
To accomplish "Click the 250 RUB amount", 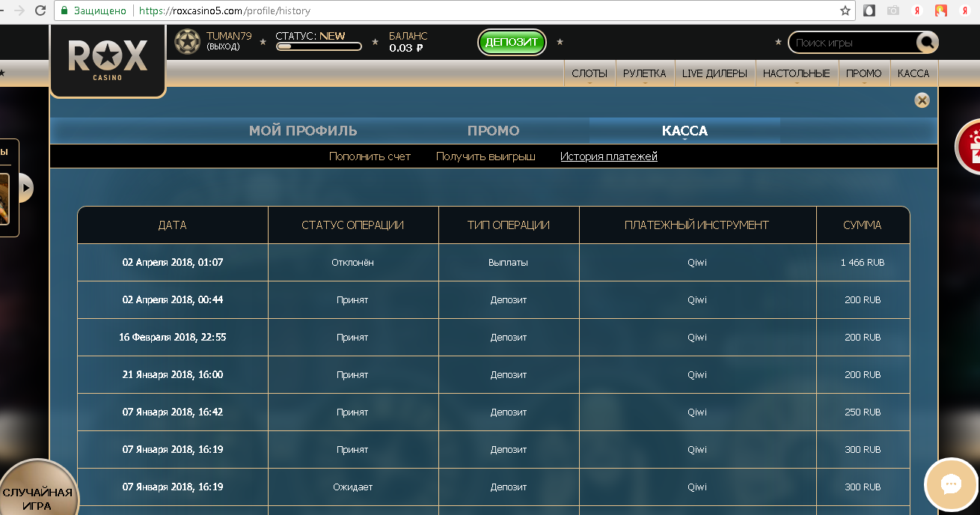I will tap(863, 412).
